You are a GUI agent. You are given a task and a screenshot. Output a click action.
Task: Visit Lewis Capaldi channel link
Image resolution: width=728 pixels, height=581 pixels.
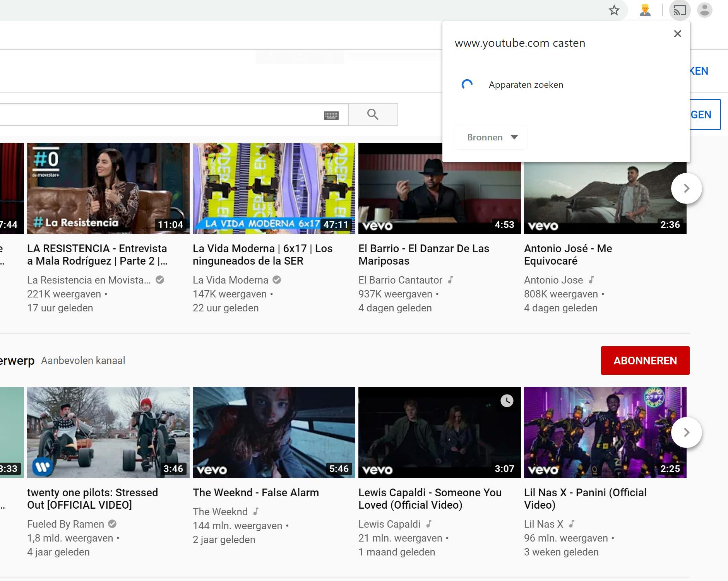tap(389, 524)
